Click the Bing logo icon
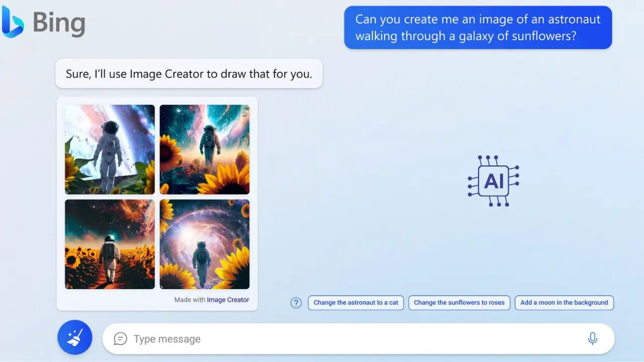This screenshot has height=362, width=644. [x=13, y=22]
